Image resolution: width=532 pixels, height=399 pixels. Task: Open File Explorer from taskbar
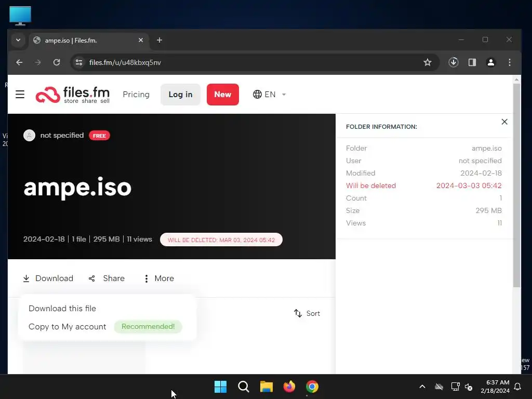267,387
